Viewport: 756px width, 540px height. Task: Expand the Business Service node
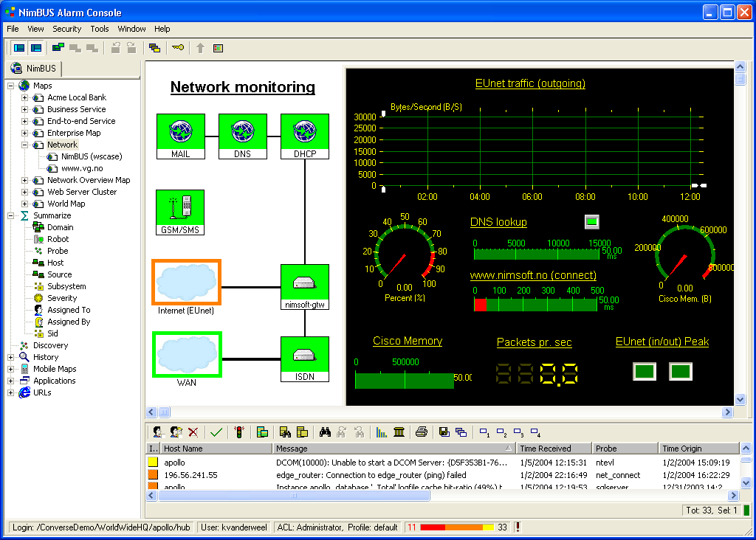pyautogui.click(x=24, y=109)
